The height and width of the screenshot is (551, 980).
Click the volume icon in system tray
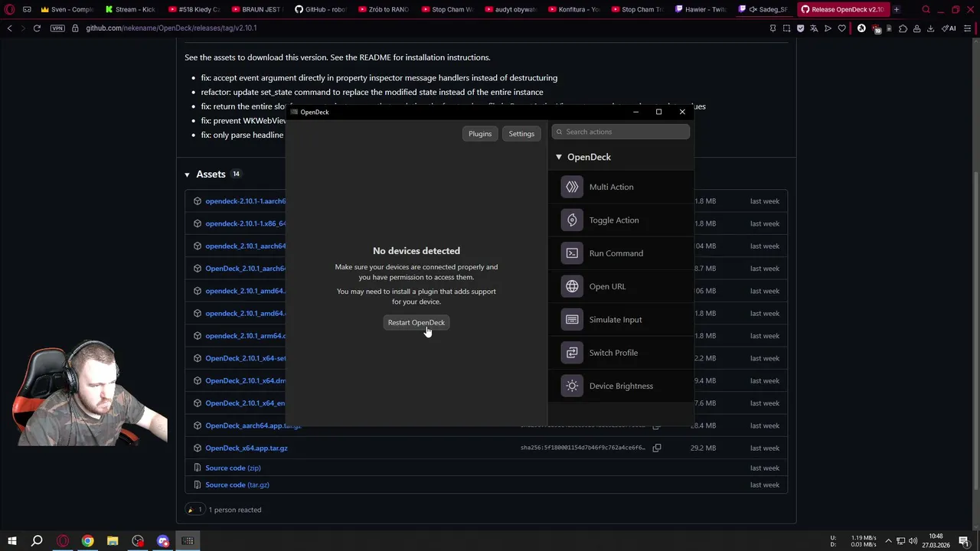[913, 541]
